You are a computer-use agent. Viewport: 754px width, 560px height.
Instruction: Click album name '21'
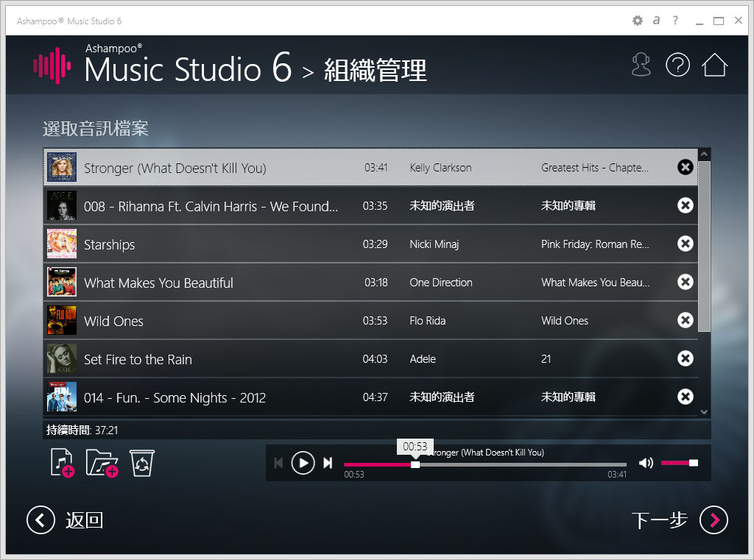pyautogui.click(x=546, y=359)
